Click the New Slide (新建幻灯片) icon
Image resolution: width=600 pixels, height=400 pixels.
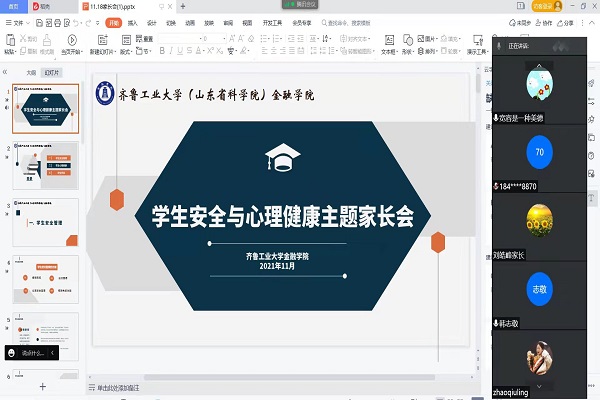click(103, 40)
